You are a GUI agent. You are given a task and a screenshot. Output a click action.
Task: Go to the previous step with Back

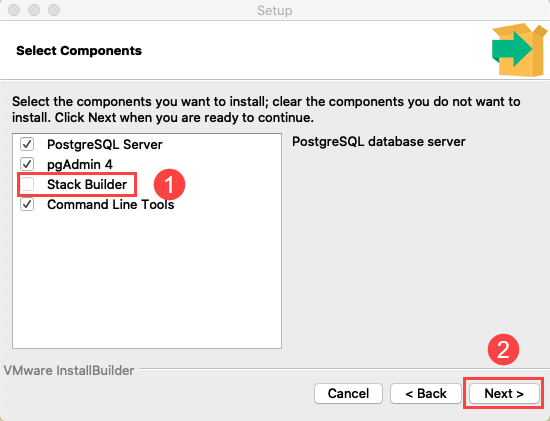pos(426,394)
